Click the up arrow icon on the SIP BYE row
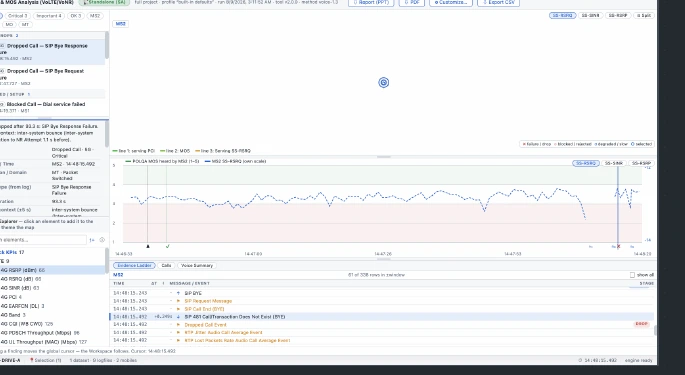 [178, 293]
